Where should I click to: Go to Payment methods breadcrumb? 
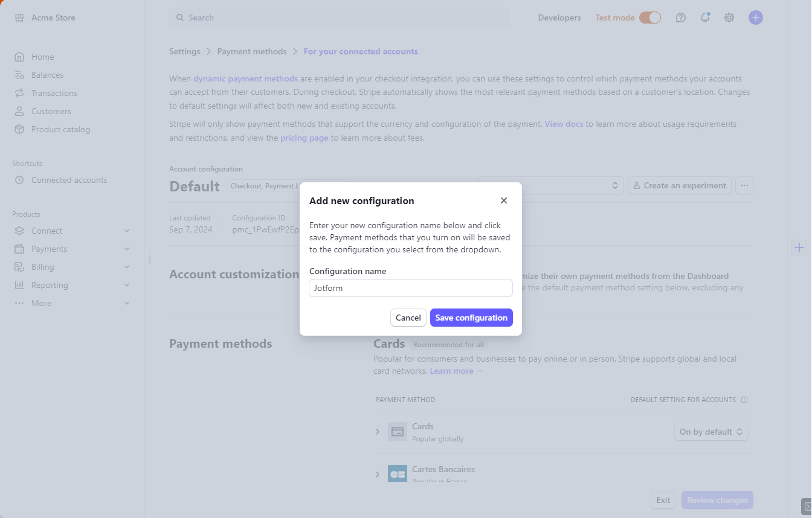point(252,51)
